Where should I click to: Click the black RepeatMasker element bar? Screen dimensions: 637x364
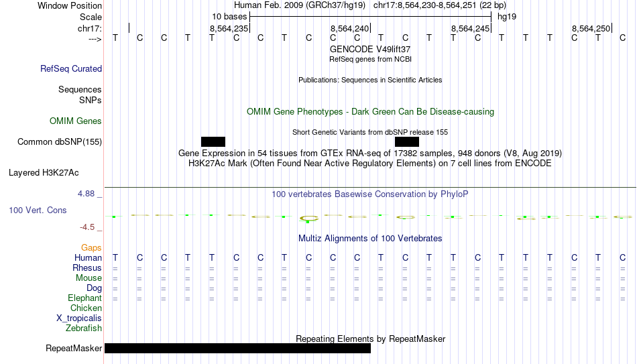237,348
